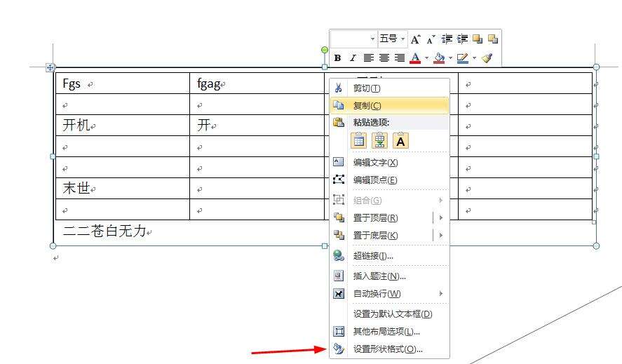
Task: Select the first paste option, table format
Action: (x=359, y=140)
